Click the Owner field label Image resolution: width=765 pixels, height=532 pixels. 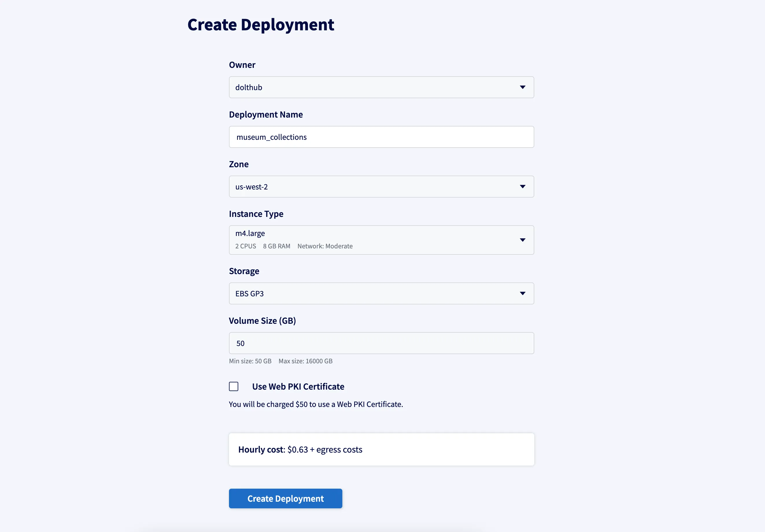pyautogui.click(x=242, y=65)
